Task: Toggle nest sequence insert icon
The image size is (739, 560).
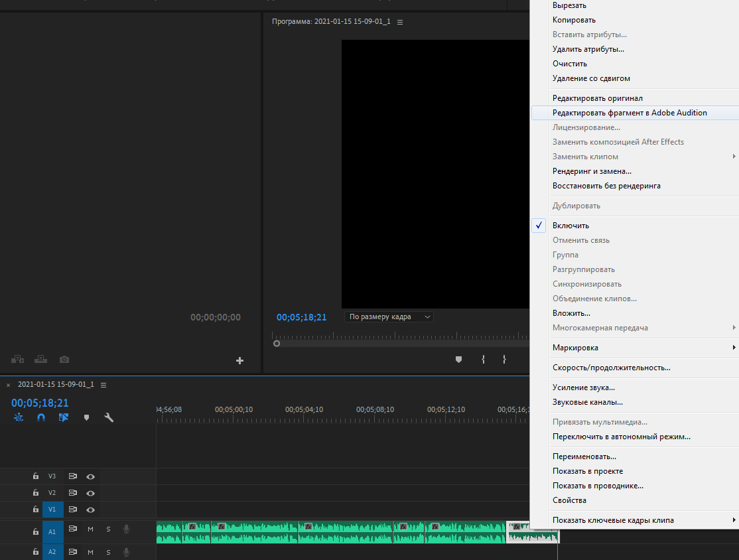Action: point(19,418)
